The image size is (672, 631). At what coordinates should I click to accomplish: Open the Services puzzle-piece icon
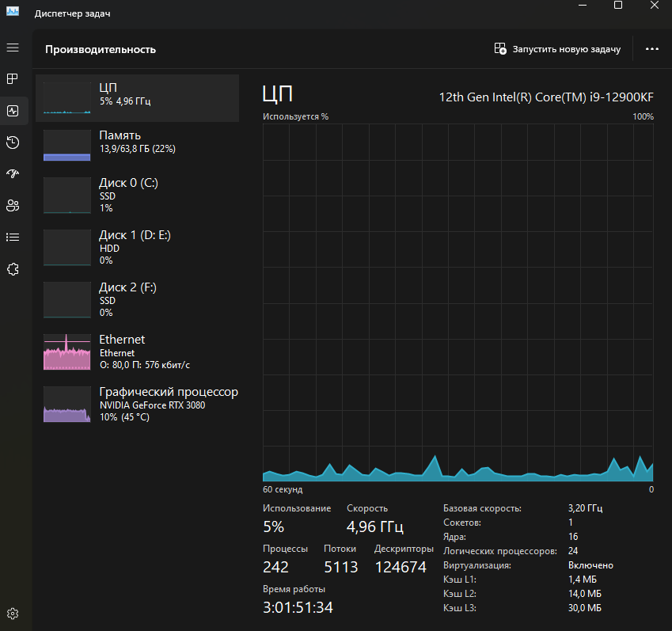pos(13,269)
